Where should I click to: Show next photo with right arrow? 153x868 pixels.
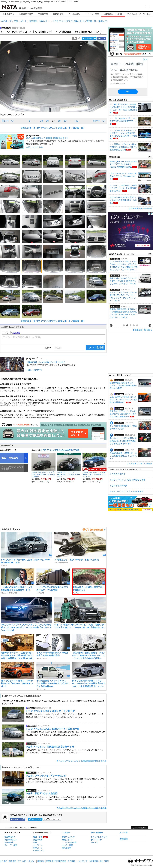pyautogui.click(x=103, y=75)
